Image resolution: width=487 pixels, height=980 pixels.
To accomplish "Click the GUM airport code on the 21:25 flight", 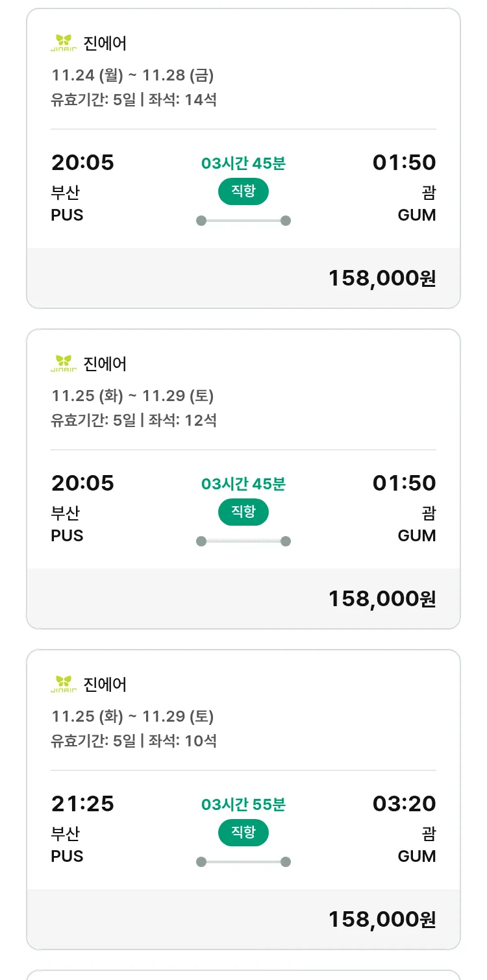I will click(416, 856).
